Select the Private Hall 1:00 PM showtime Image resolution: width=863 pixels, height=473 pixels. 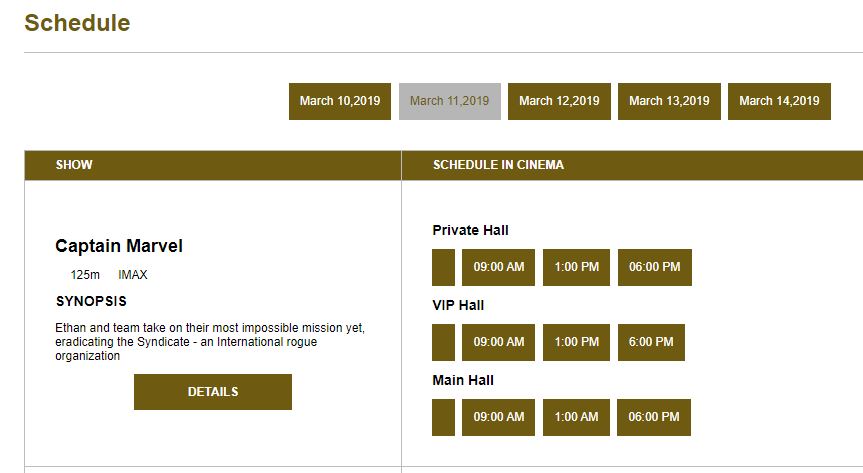(x=576, y=267)
